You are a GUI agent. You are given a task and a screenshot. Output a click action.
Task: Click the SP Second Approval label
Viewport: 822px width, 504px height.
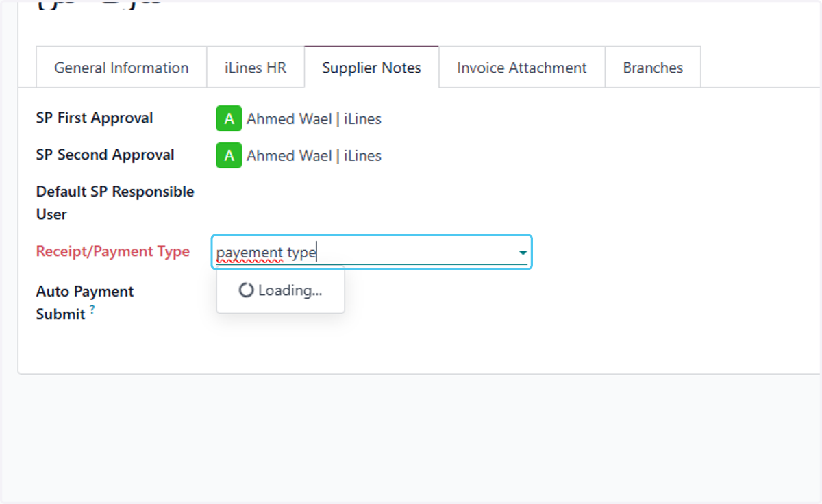point(105,155)
